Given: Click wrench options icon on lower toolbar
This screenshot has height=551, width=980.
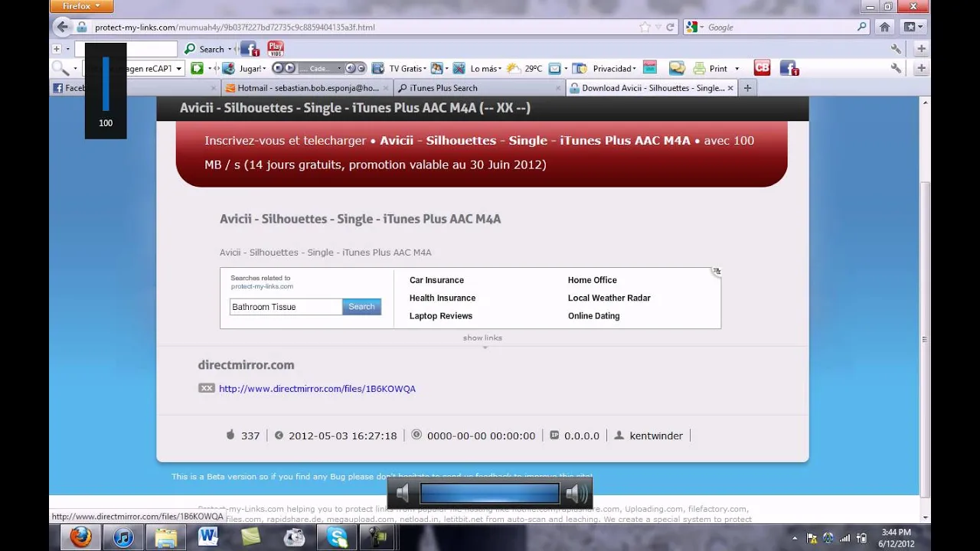Looking at the screenshot, I should 896,68.
